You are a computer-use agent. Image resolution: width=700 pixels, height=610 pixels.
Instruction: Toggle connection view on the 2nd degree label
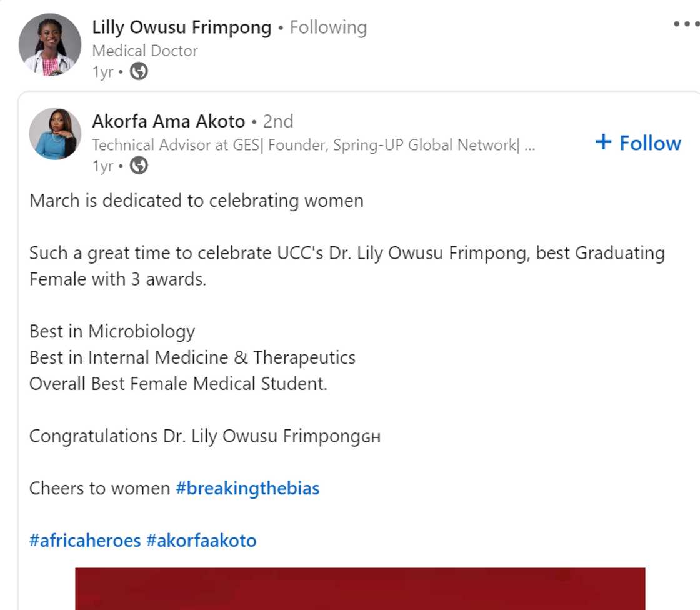279,121
